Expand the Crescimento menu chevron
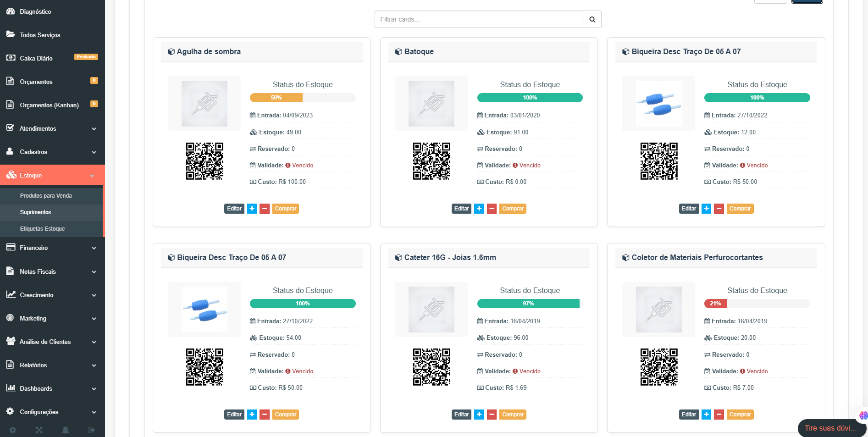Image resolution: width=868 pixels, height=437 pixels. click(94, 295)
